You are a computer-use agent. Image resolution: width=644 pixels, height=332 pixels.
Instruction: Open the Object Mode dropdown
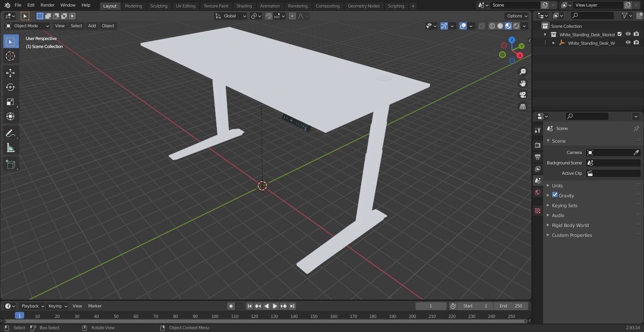coord(27,26)
